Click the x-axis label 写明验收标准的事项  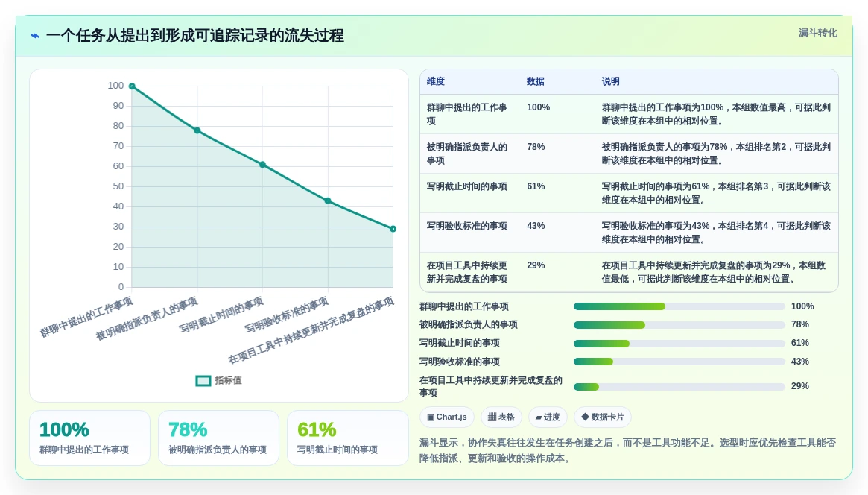pos(287,315)
